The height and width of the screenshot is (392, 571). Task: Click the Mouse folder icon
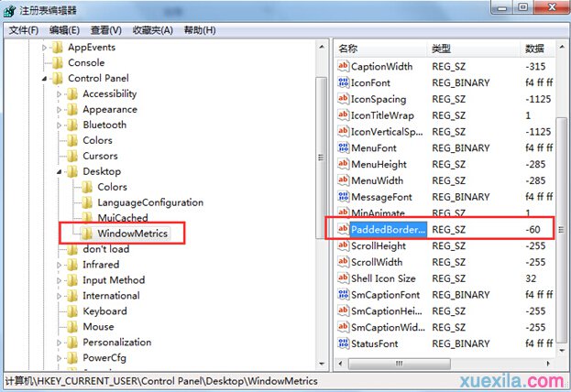point(72,327)
